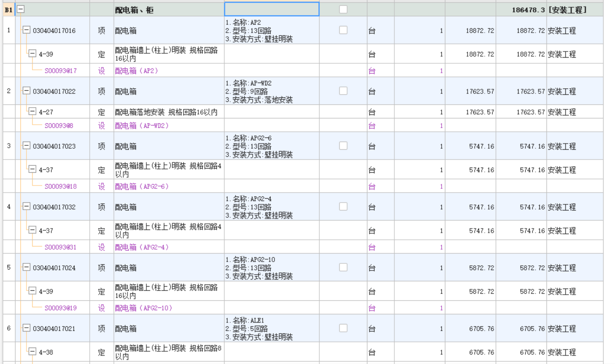Collapse item 030404017023 tree node

[26, 146]
